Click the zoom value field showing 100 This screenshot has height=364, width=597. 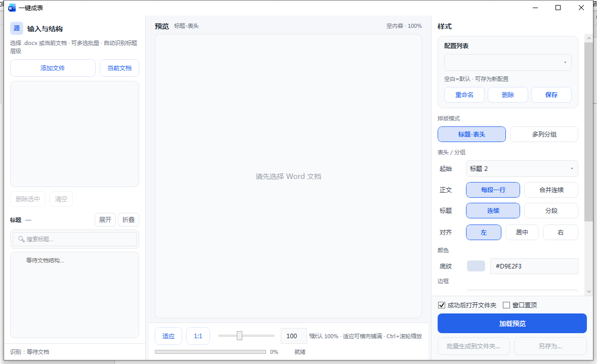[293, 336]
